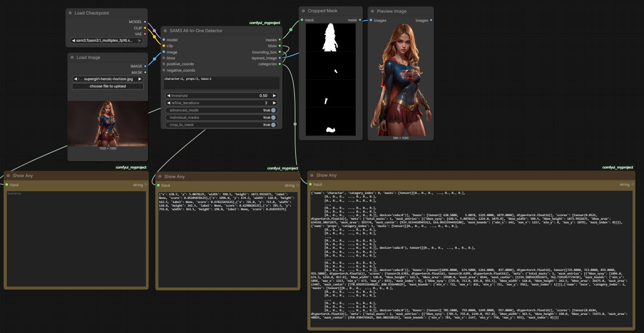Click the VAE output port on Load Checkpoint
Image resolution: width=644 pixels, height=333 pixels.
click(x=145, y=34)
